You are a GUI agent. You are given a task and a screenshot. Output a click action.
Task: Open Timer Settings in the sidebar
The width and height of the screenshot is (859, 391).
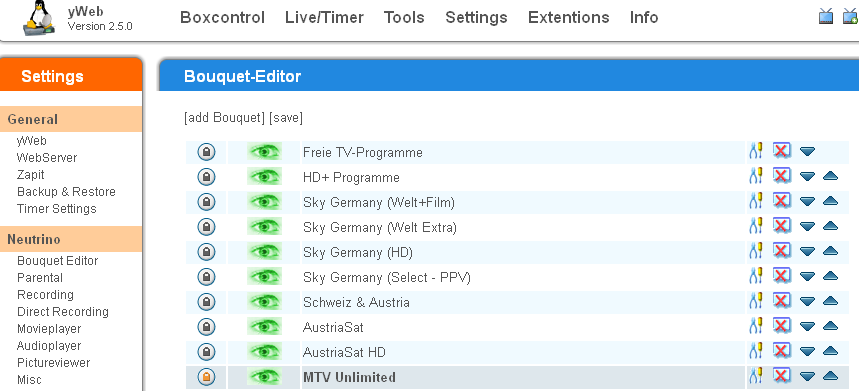(x=56, y=209)
